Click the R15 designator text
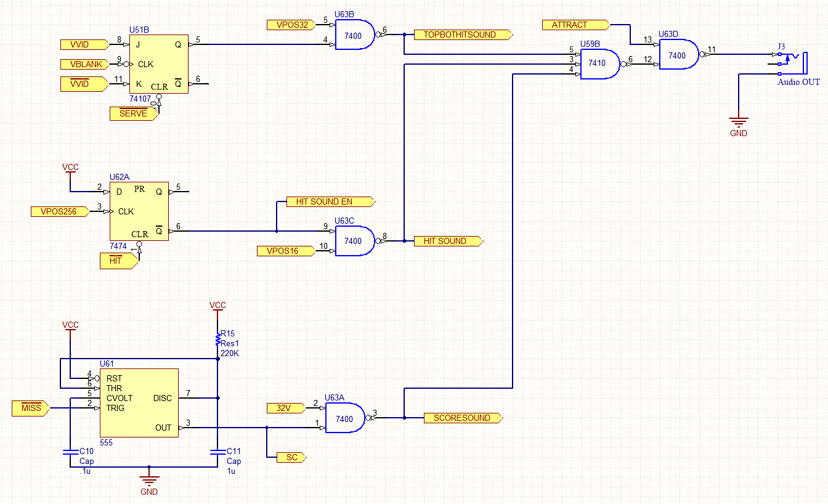This screenshot has height=504, width=828. click(227, 333)
